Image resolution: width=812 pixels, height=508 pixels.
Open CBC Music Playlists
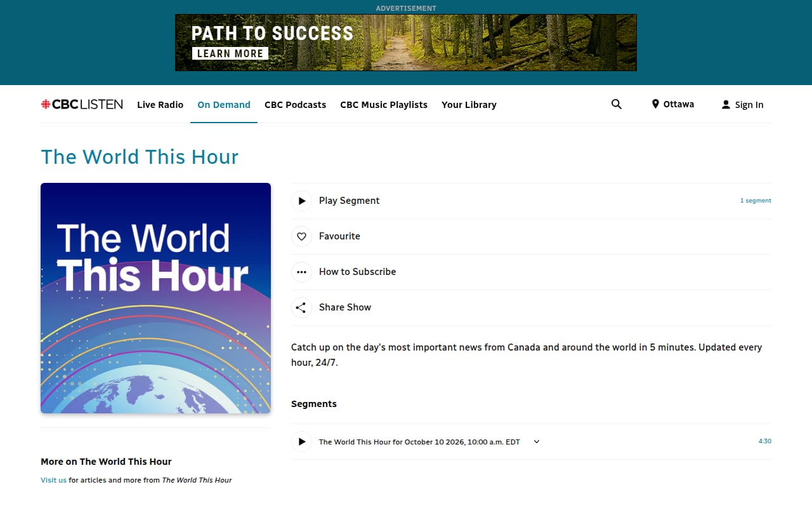point(384,105)
